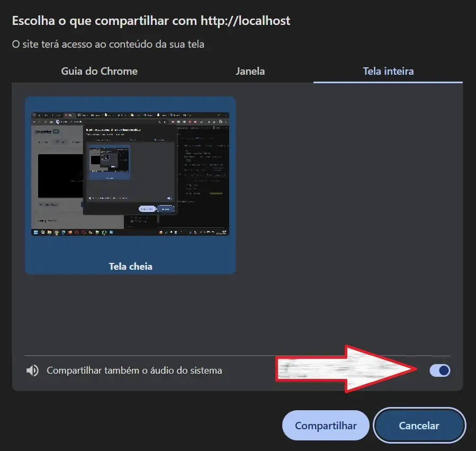Click the 'O site terá acesso' subtitle text
The height and width of the screenshot is (451, 476).
108,45
